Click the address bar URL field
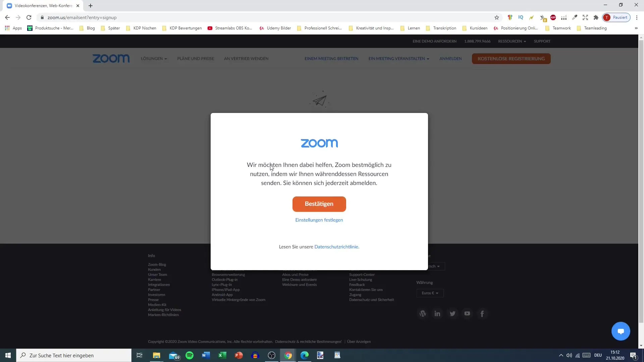 [82, 17]
